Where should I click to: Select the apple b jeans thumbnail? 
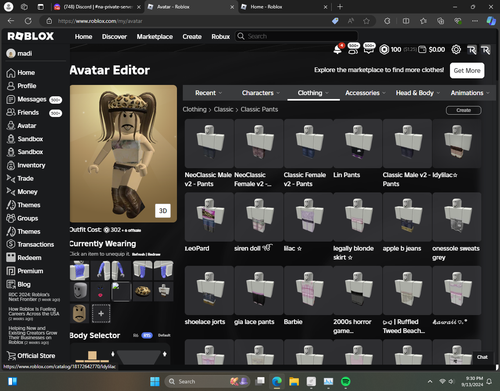[x=407, y=217]
